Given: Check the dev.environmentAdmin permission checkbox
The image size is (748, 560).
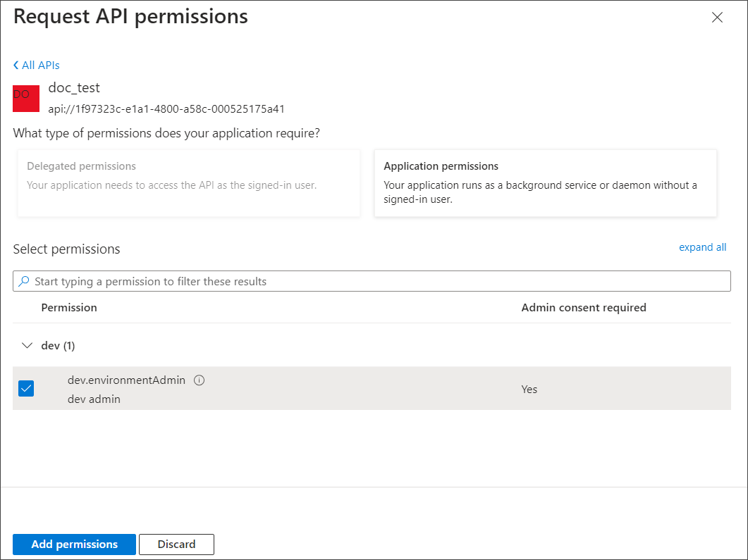Looking at the screenshot, I should coord(26,388).
